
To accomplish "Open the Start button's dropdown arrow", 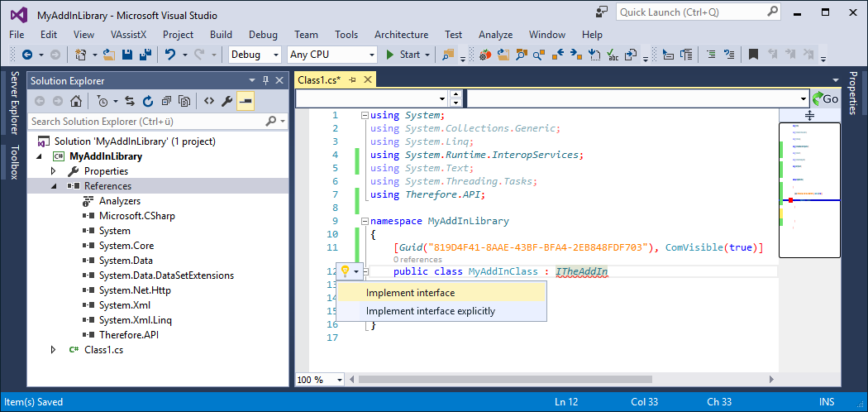I will click(x=427, y=55).
